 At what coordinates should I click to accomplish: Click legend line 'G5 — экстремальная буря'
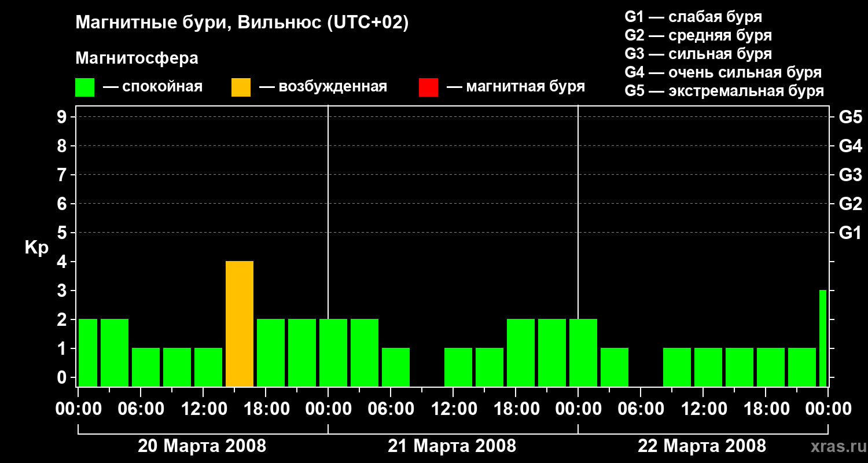pos(724,91)
